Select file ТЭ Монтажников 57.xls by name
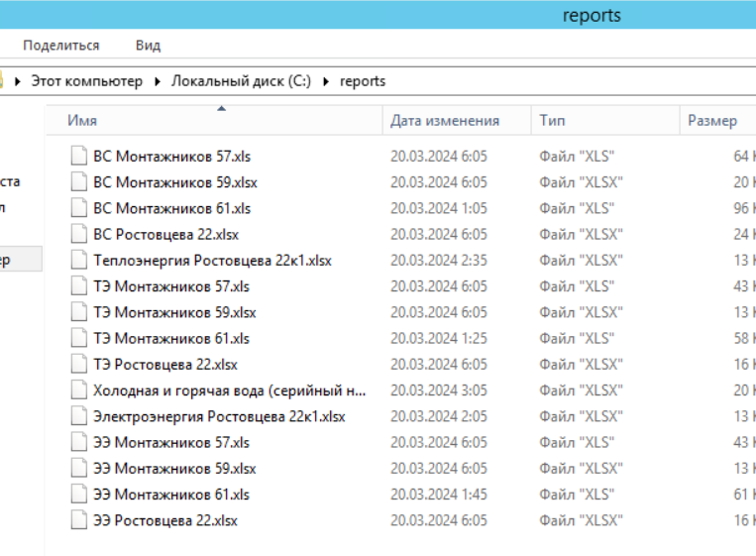 click(171, 286)
